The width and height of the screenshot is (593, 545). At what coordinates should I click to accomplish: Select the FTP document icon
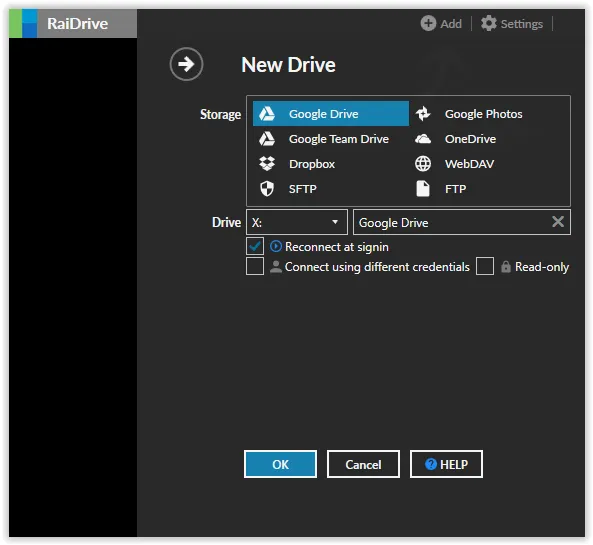[x=423, y=189]
